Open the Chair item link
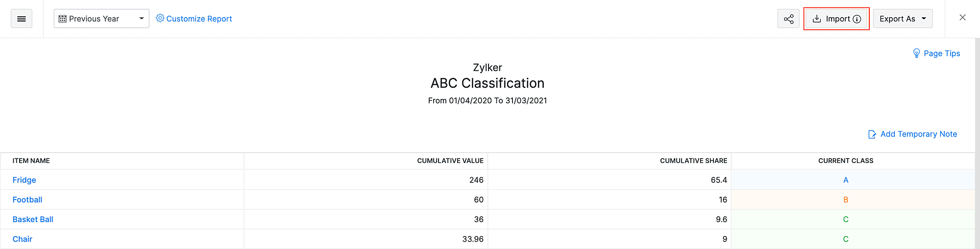980x249 pixels. 23,239
